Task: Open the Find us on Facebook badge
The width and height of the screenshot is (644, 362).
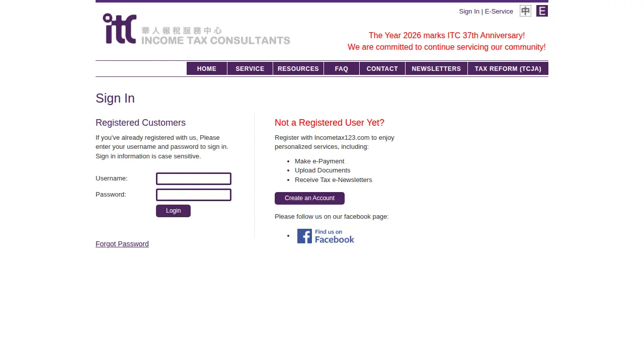Action: tap(326, 236)
